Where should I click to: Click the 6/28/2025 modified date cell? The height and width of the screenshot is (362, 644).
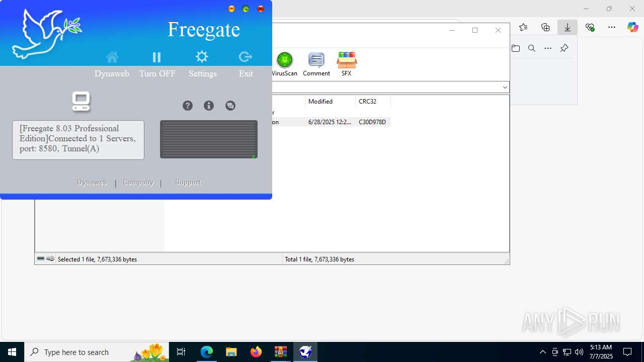tap(330, 122)
